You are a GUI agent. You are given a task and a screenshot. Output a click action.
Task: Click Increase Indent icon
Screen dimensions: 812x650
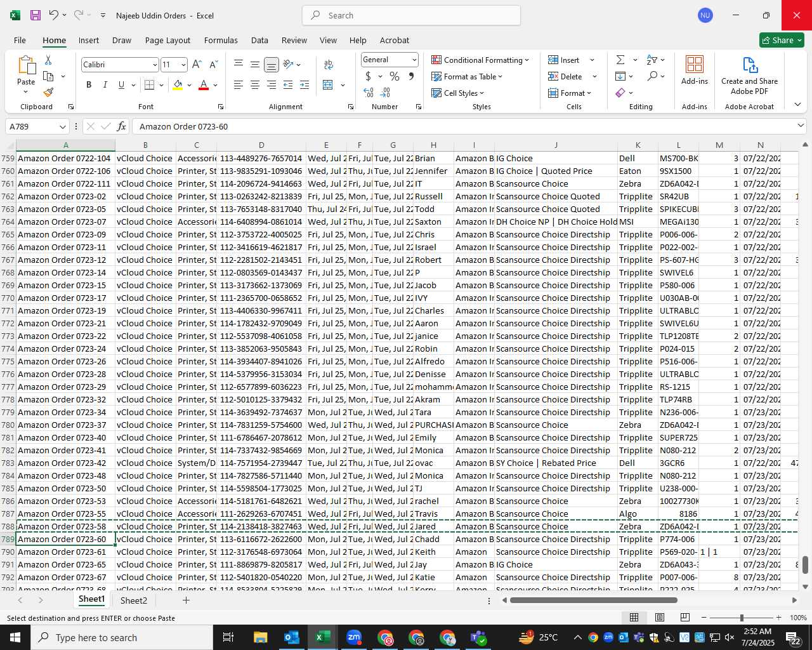click(x=304, y=85)
